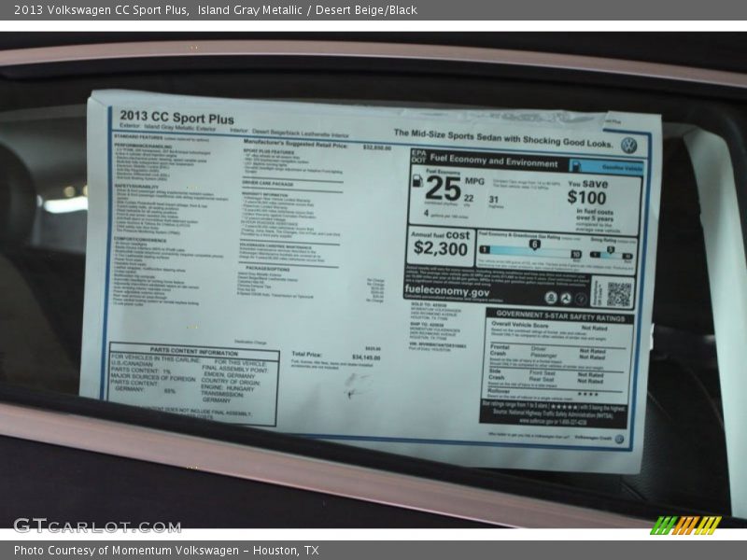The height and width of the screenshot is (560, 747).
Task: Select the fuel pump icon beside the MPG rating
Action: (416, 182)
